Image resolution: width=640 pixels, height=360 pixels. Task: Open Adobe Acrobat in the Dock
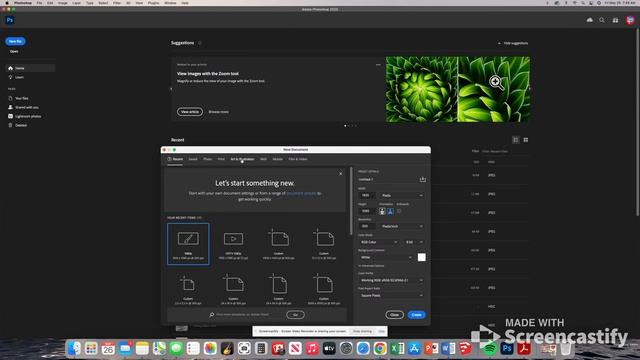coord(524,348)
